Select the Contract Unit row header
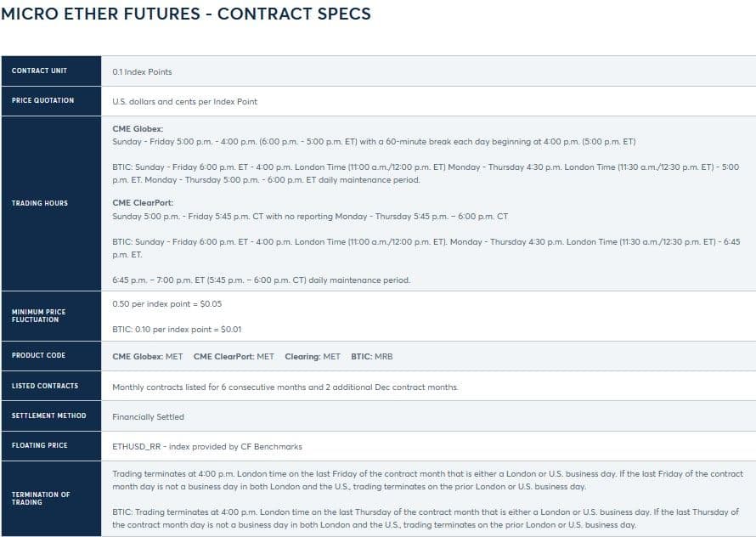The image size is (756, 537). pos(39,71)
